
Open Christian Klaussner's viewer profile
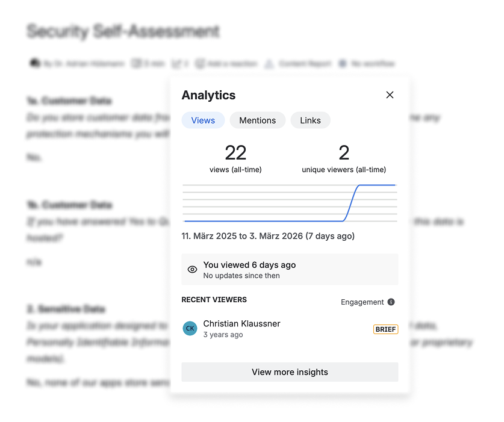coord(243,323)
